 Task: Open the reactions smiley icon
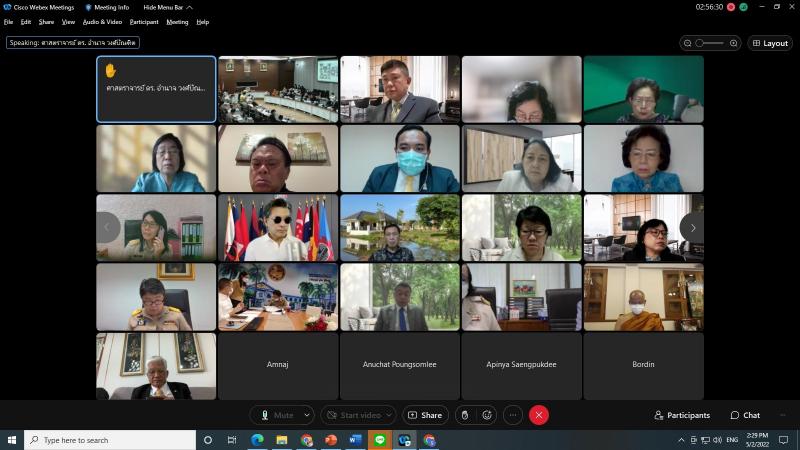[x=487, y=415]
